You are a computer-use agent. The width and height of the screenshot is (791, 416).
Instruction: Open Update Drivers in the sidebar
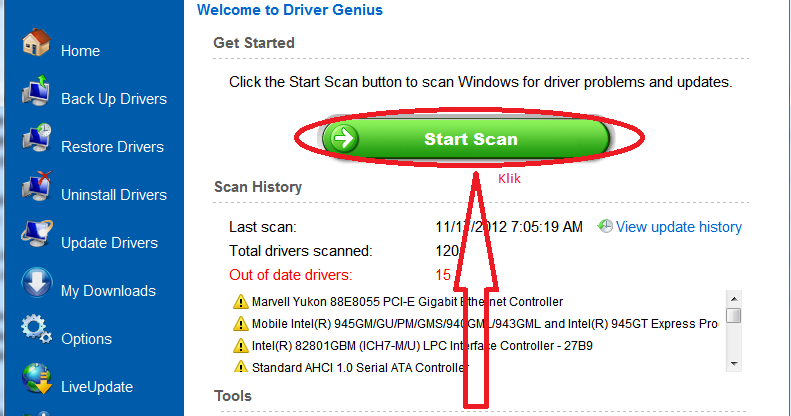(109, 243)
